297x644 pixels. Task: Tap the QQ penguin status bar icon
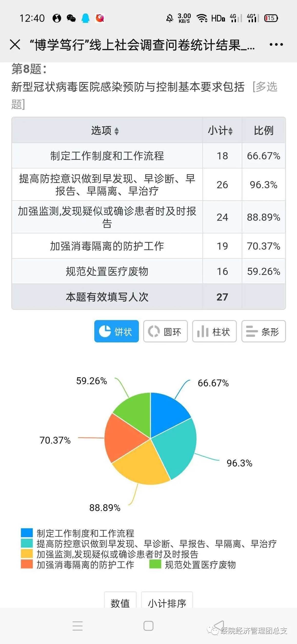[86, 18]
